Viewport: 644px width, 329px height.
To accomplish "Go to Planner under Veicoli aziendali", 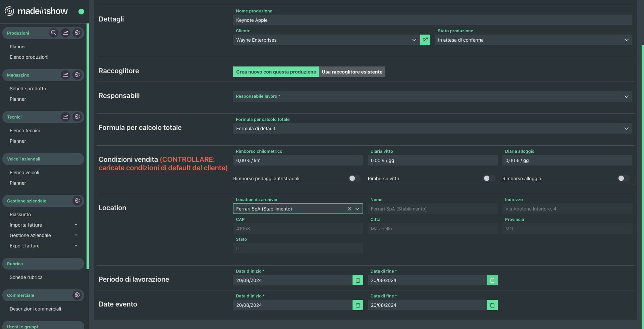I will point(18,183).
